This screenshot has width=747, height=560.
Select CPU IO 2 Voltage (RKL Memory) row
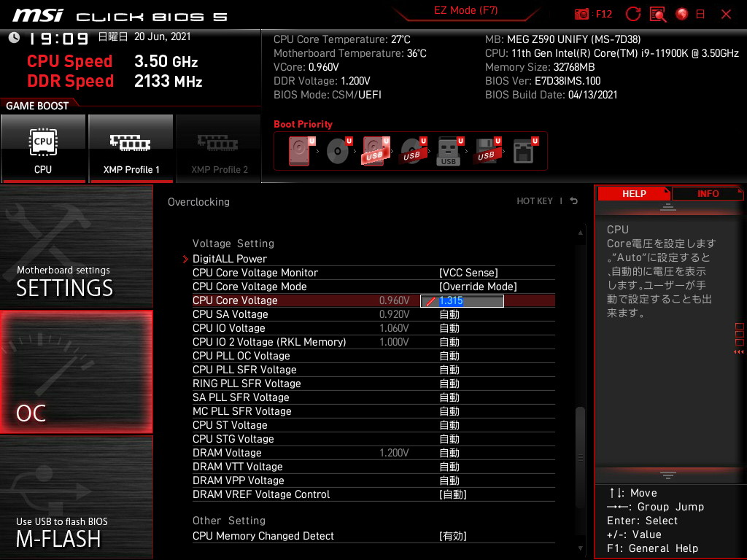point(373,342)
